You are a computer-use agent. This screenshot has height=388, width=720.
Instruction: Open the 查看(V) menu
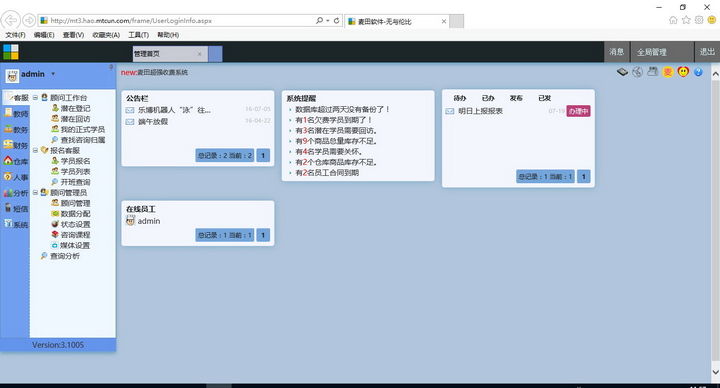tap(73, 35)
